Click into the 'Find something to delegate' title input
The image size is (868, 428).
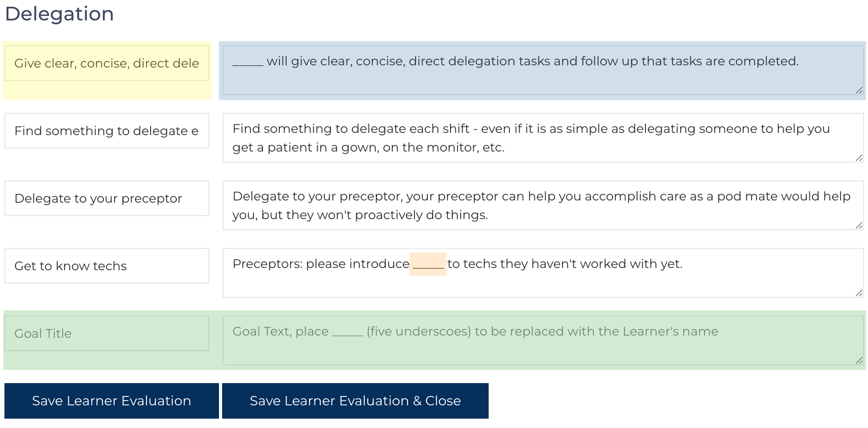coord(107,131)
